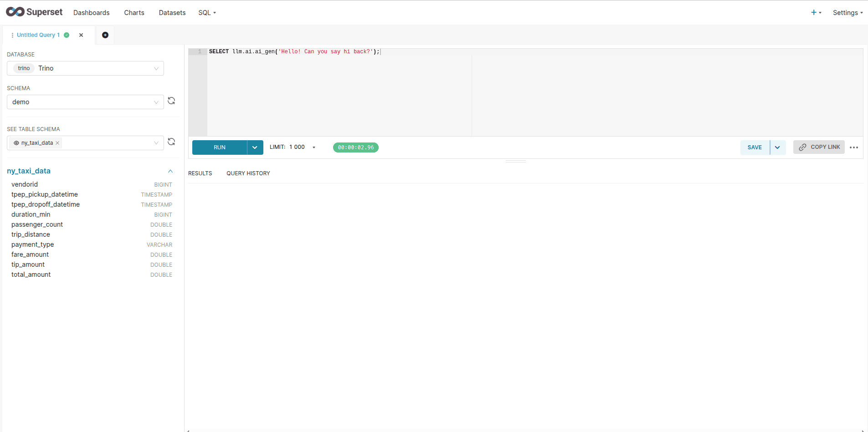
Task: Add a new query tab
Action: tap(105, 35)
